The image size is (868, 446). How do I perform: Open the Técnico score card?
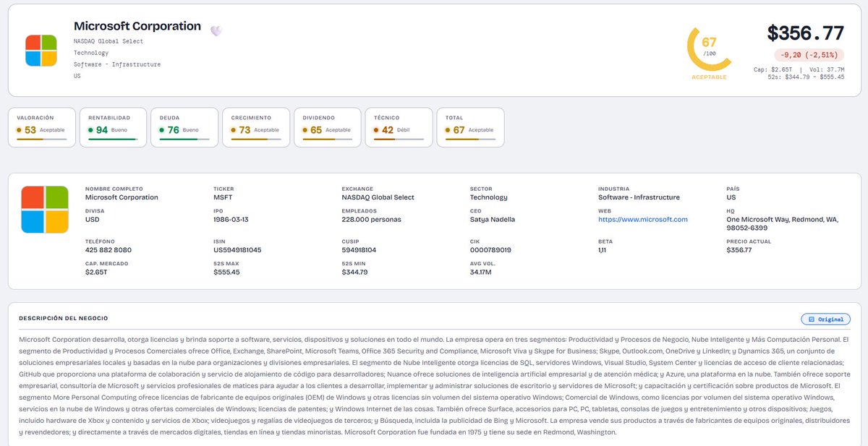point(399,127)
